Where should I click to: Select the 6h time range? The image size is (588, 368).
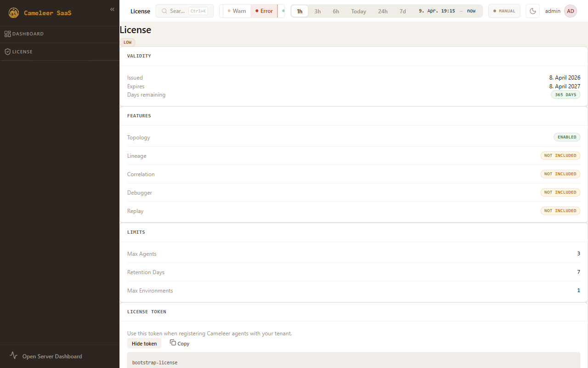pos(336,11)
